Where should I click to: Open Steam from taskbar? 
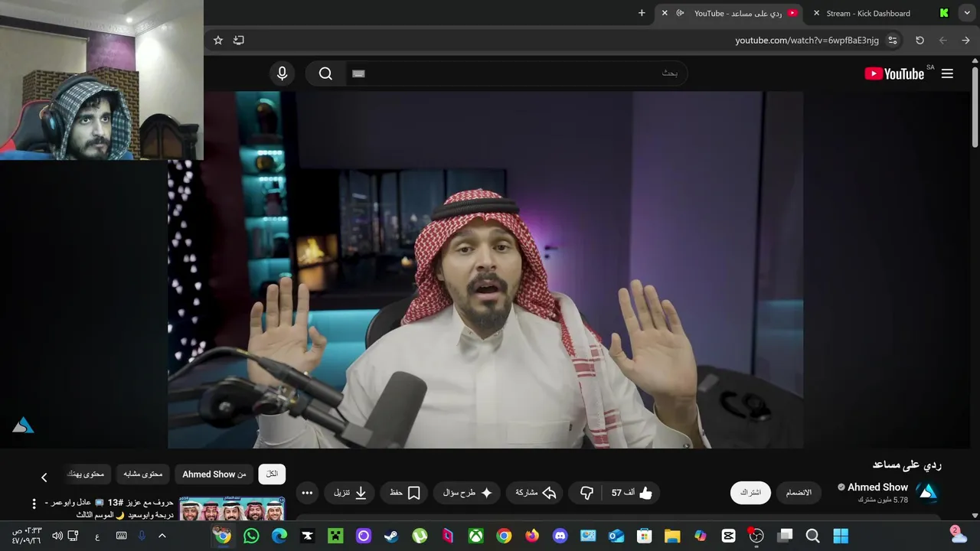click(391, 536)
